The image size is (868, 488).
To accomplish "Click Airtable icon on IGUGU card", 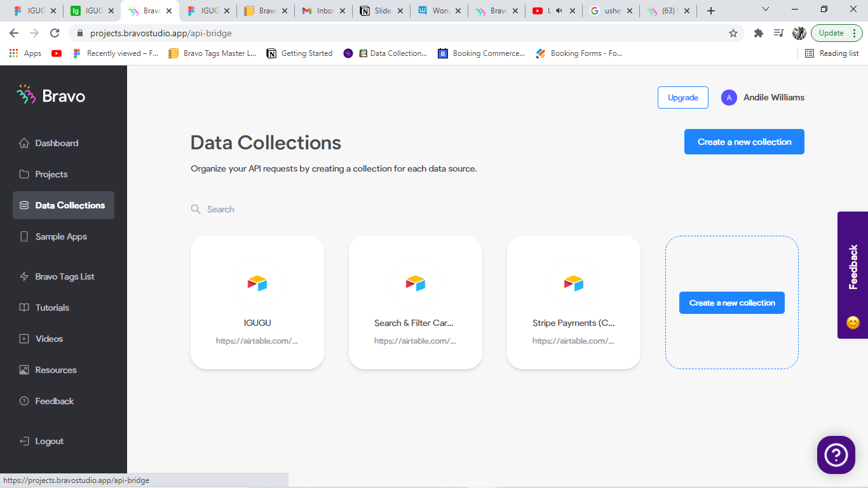I will (x=257, y=283).
